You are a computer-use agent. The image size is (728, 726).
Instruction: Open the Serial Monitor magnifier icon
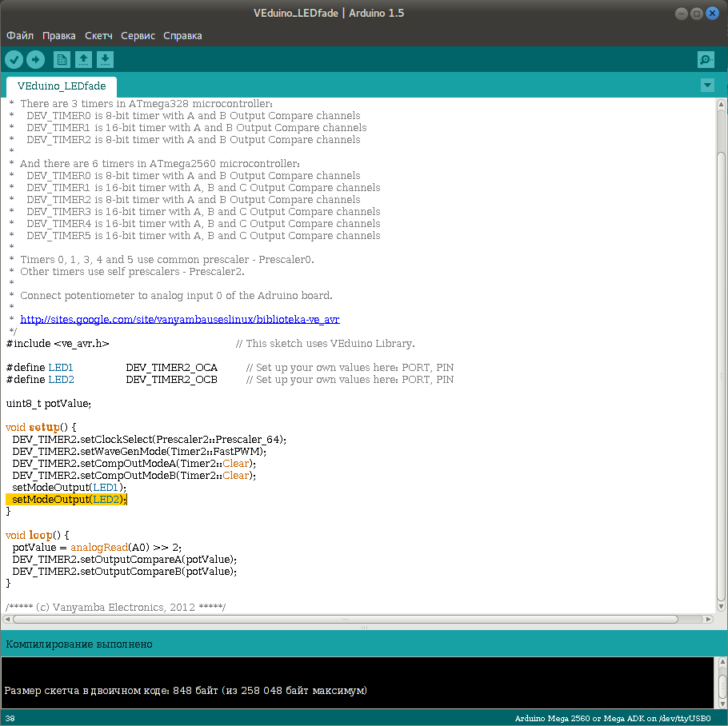(x=705, y=59)
